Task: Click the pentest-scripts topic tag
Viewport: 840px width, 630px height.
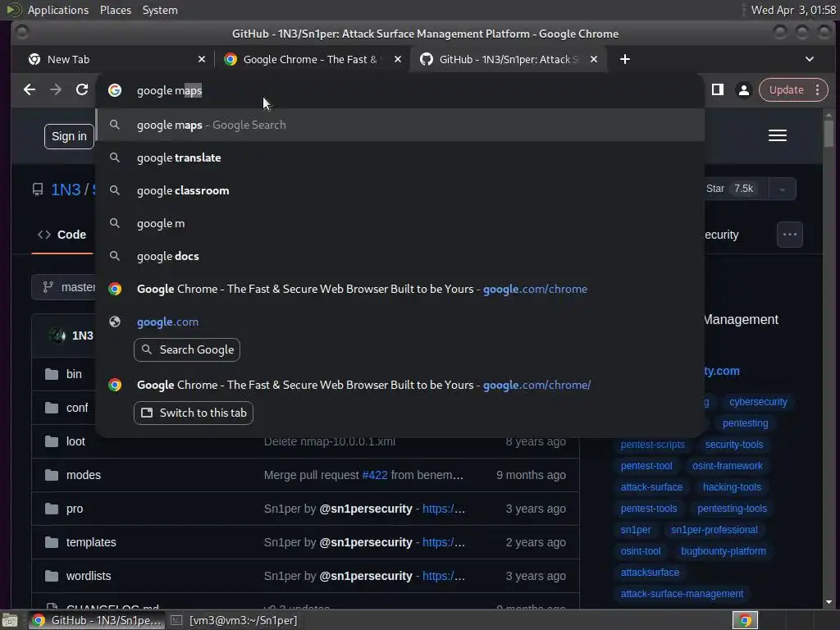Action: coord(652,445)
